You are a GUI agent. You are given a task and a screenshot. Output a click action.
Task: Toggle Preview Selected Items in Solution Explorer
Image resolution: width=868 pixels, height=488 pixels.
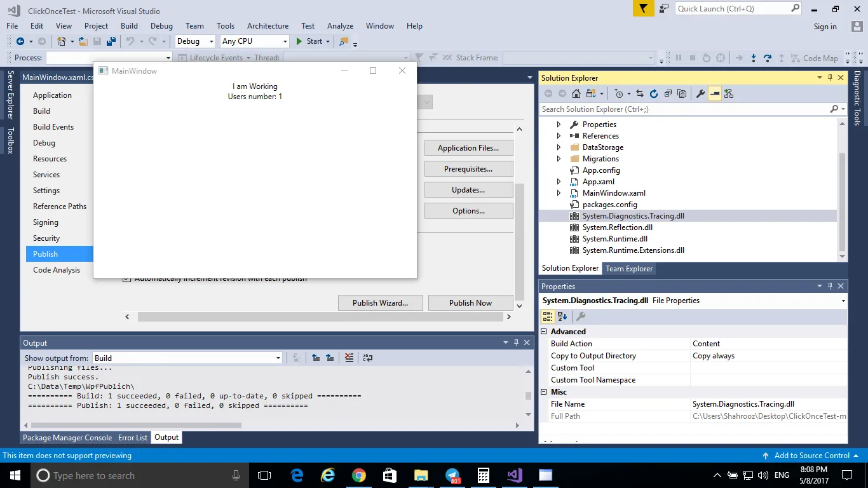tap(715, 93)
